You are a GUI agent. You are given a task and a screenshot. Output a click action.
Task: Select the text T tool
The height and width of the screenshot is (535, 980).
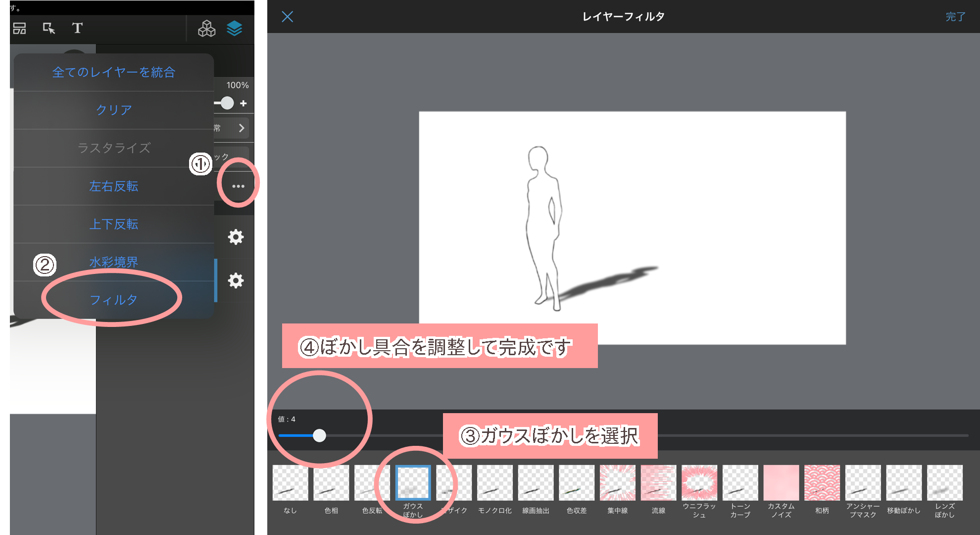77,28
